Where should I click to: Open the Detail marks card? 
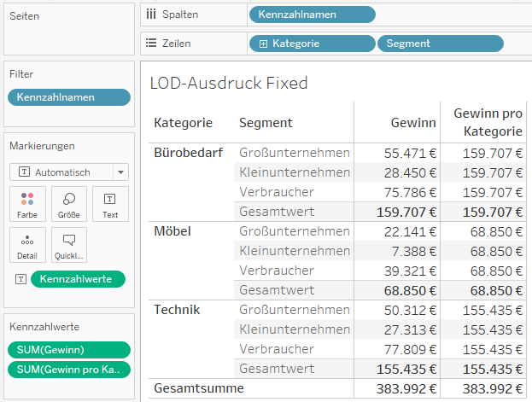tap(27, 245)
